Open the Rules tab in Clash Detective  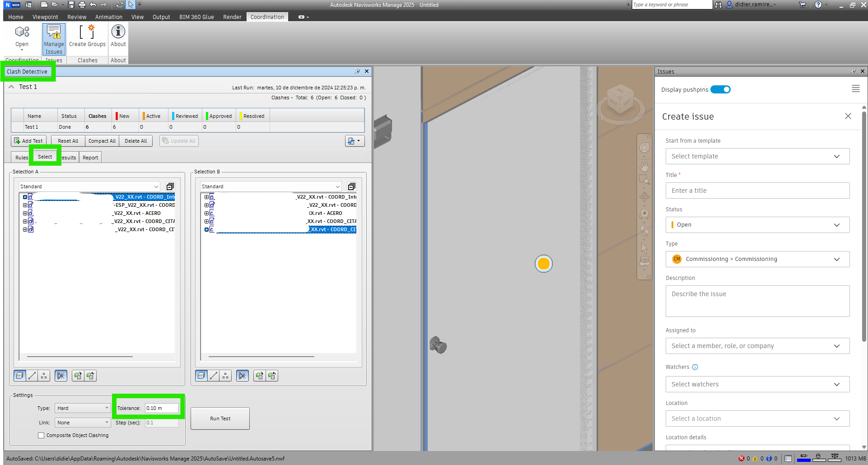click(21, 158)
